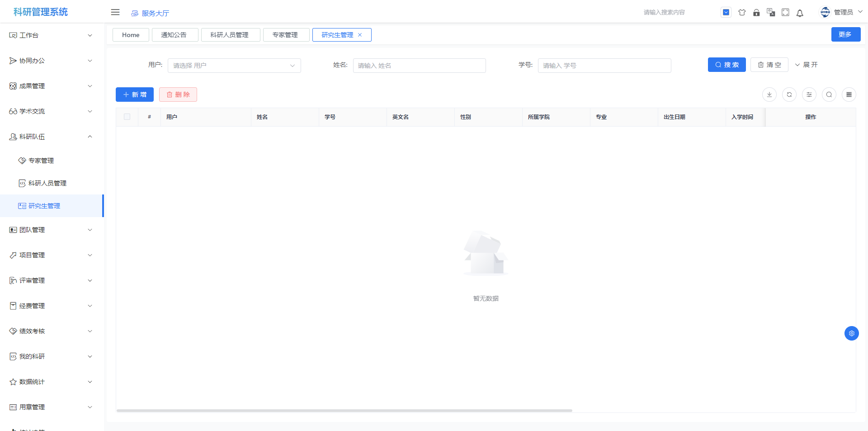Open the 用户 select dropdown
Image resolution: width=868 pixels, height=431 pixels.
234,66
